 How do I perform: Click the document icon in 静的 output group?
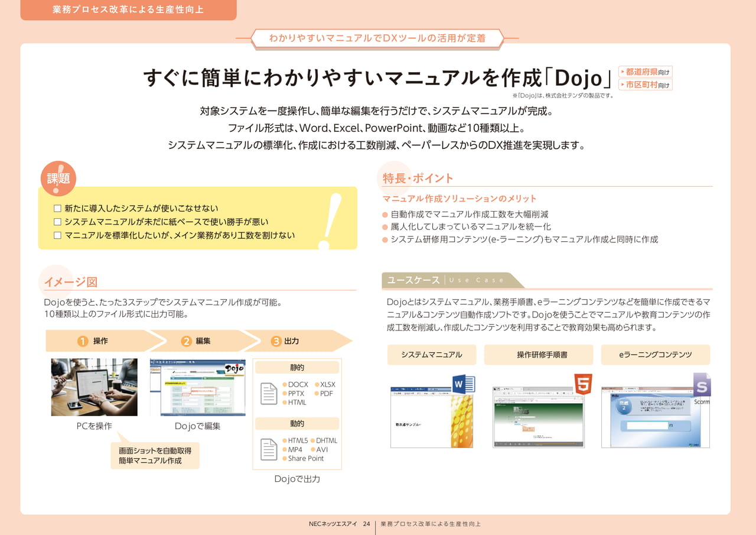pyautogui.click(x=269, y=394)
